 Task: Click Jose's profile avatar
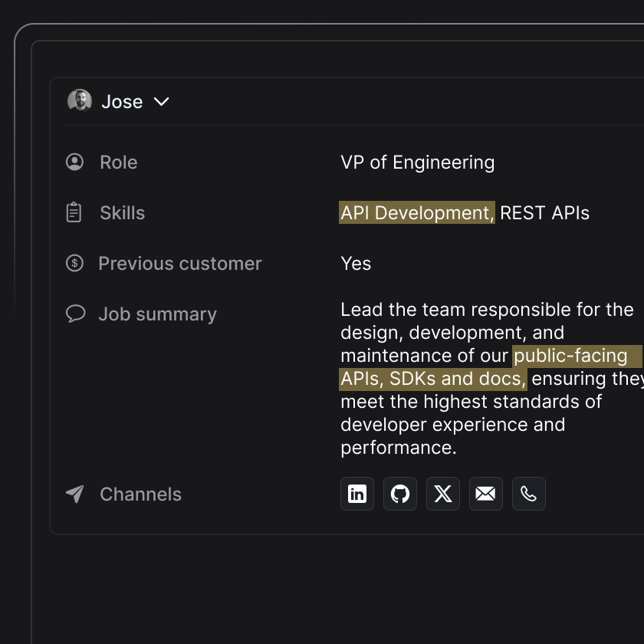80,100
